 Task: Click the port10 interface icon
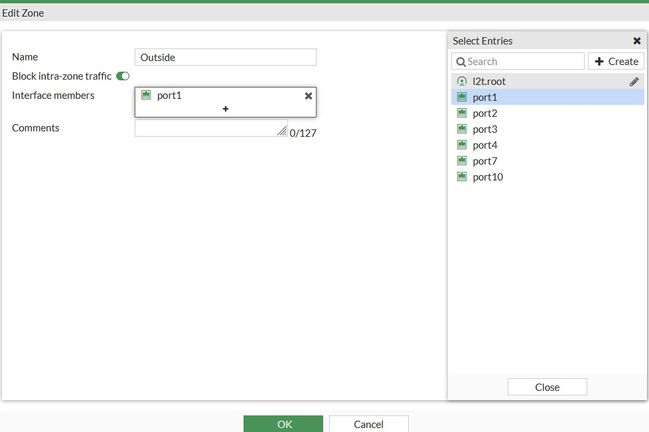pos(462,177)
